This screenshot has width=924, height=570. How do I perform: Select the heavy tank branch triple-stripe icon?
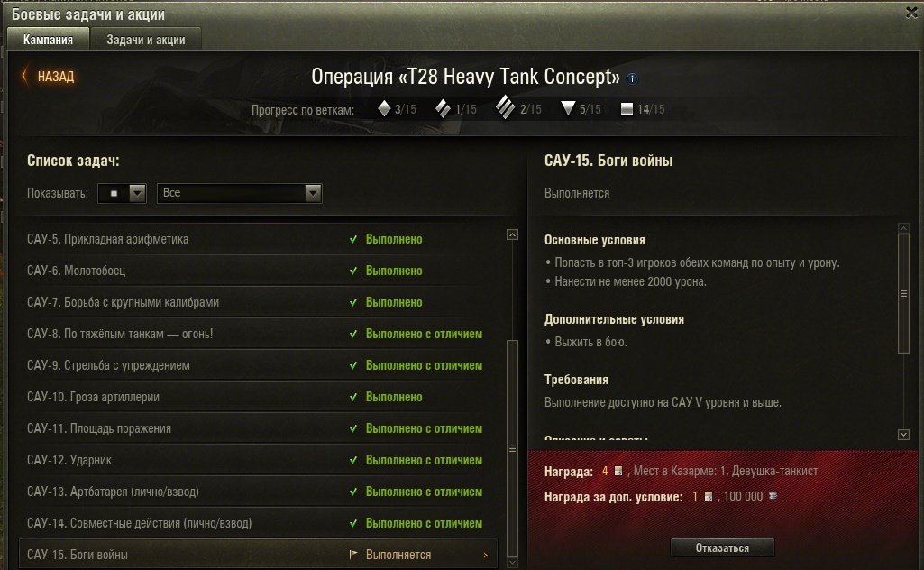tap(505, 108)
